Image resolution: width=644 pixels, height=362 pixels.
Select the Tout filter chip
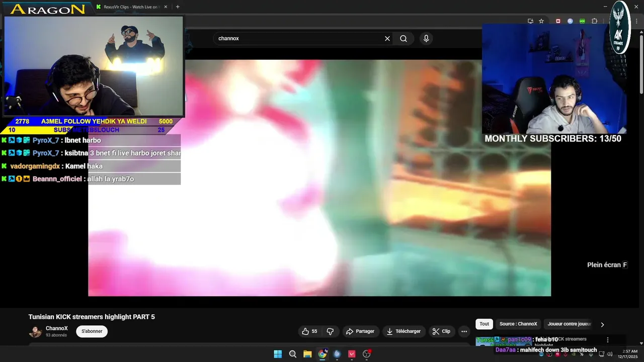click(x=484, y=324)
